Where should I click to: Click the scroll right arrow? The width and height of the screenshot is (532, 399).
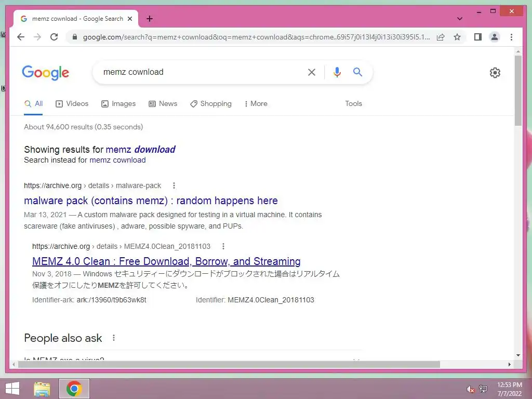coord(509,364)
